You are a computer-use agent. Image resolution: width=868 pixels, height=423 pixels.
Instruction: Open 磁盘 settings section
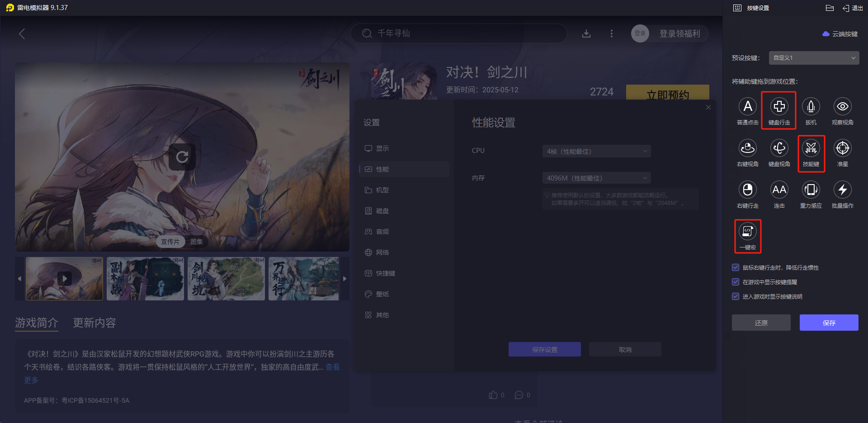[404, 211]
